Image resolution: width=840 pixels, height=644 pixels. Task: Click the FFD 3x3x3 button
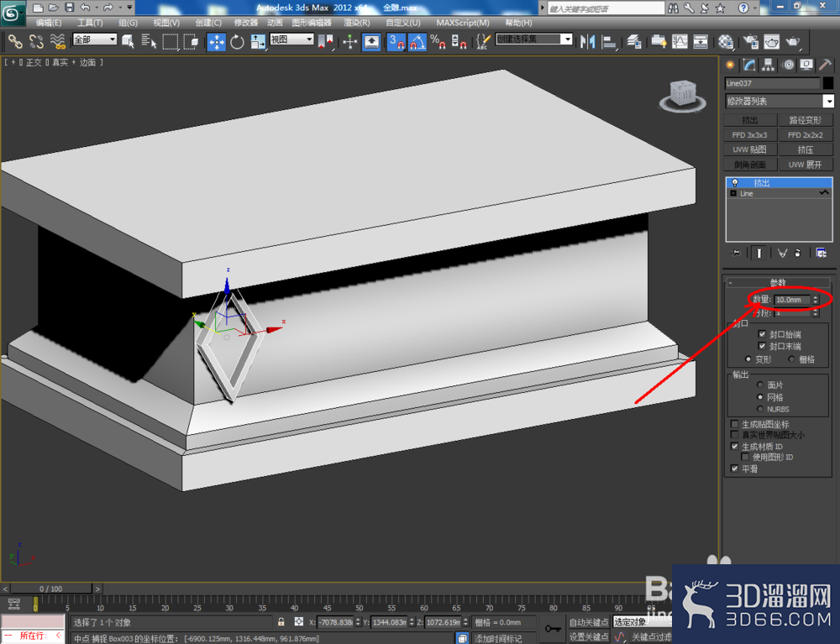pyautogui.click(x=750, y=135)
